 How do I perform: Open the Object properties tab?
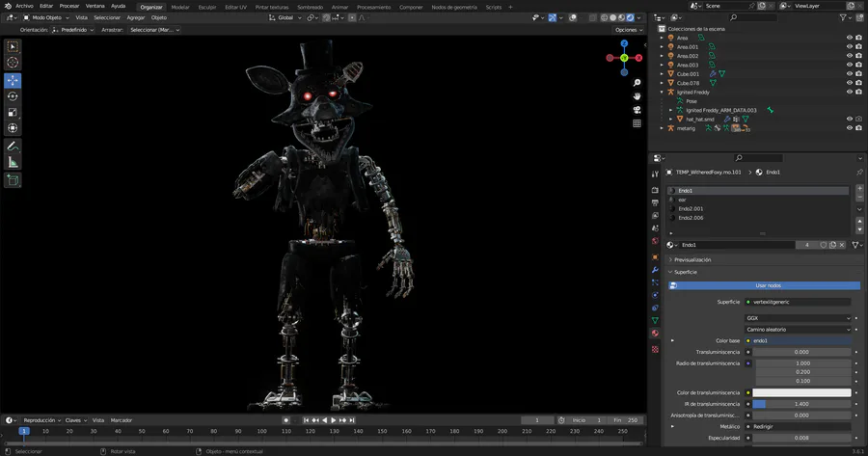(x=655, y=256)
